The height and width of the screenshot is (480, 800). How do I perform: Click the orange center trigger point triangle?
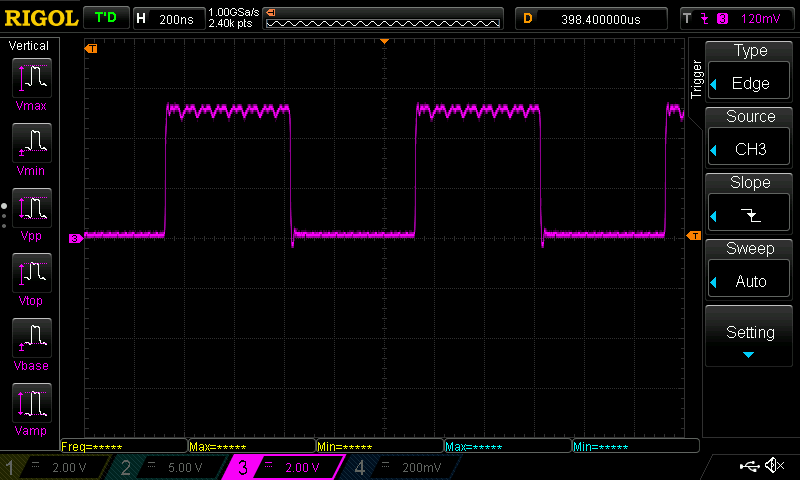coord(385,41)
